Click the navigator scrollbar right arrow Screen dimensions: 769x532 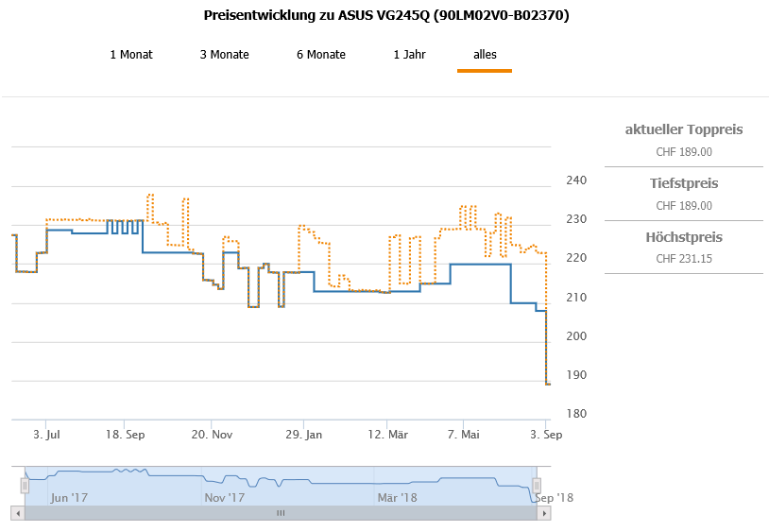click(544, 513)
